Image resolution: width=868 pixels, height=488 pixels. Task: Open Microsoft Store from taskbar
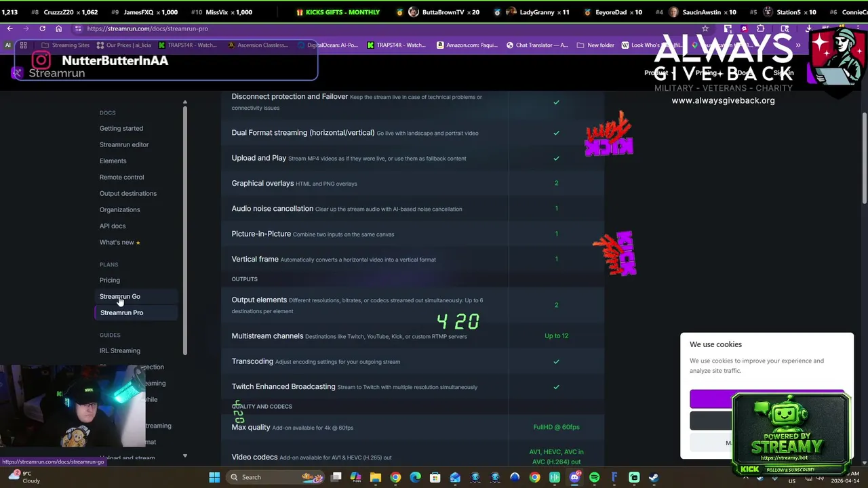coord(435,477)
